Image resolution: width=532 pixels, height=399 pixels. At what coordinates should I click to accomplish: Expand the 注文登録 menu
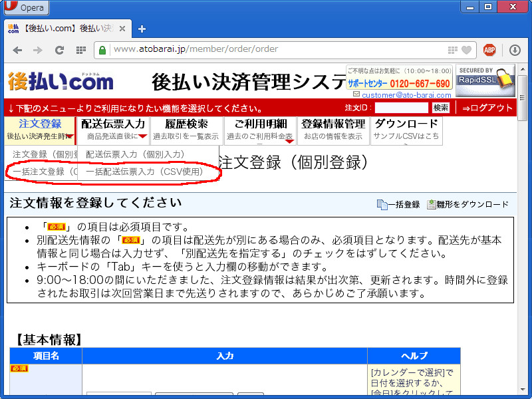point(39,130)
